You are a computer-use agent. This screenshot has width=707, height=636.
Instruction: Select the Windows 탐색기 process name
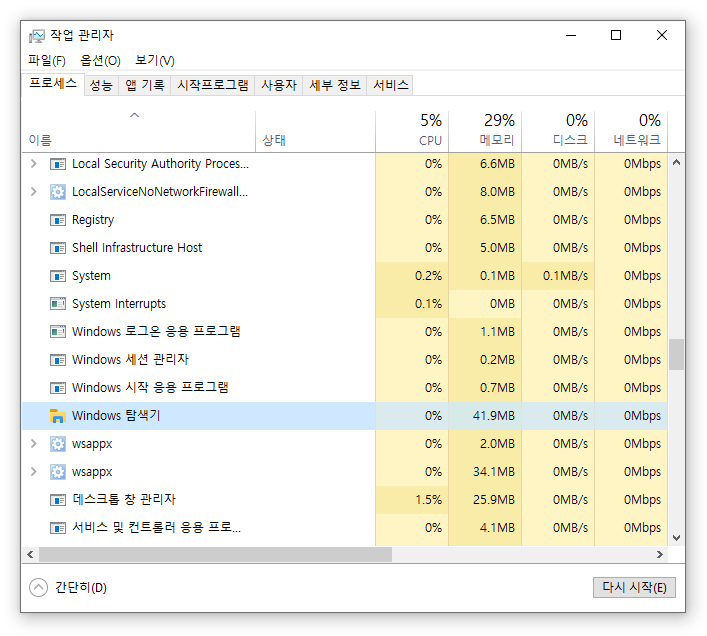[116, 416]
